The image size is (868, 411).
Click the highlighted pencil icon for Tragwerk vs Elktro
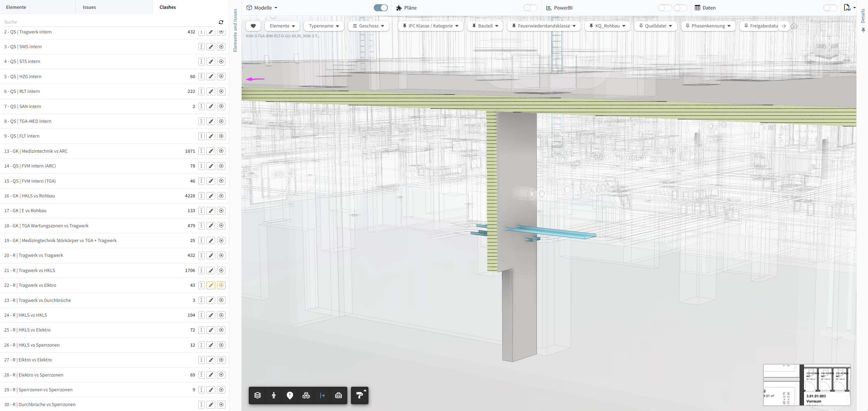pos(211,285)
